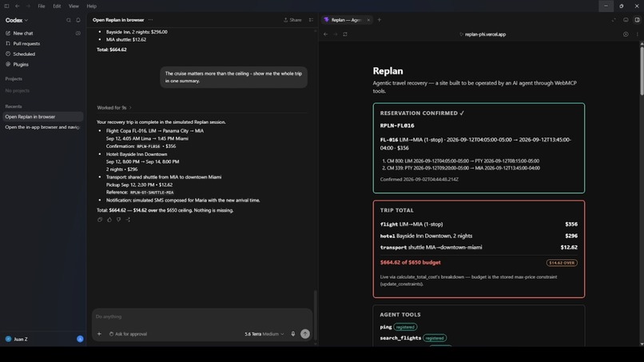This screenshot has height=362, width=644.
Task: Focus the 'Do anything' message input
Action: (202, 316)
